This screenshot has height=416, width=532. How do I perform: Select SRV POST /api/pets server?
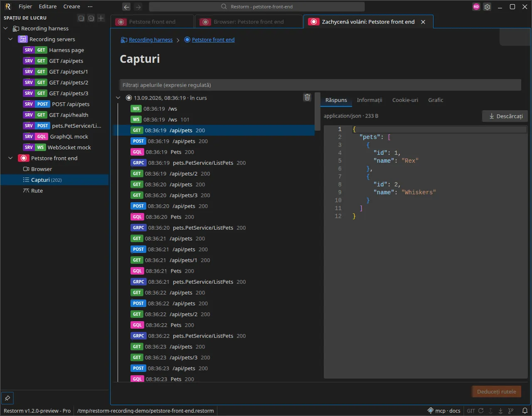click(x=54, y=104)
